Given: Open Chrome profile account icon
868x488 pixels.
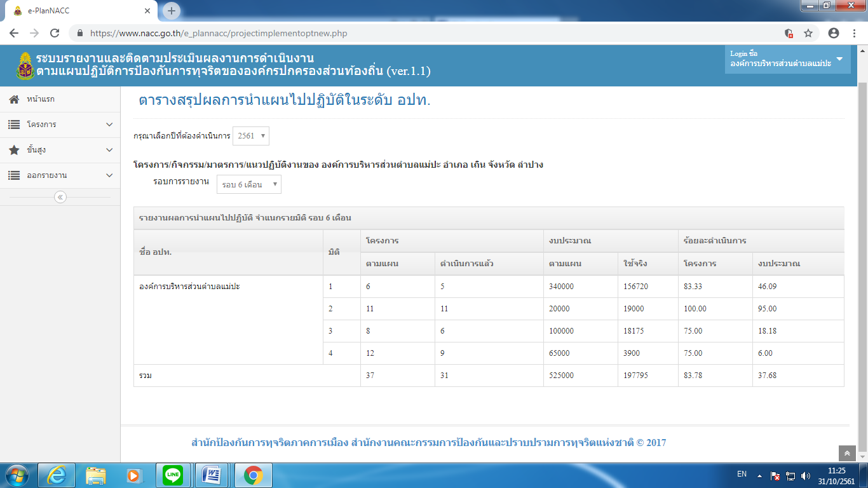Looking at the screenshot, I should 834,33.
